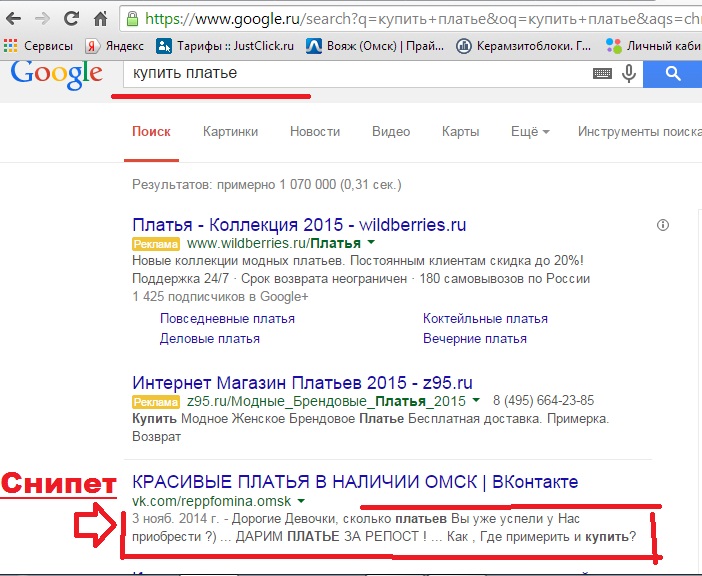This screenshot has height=576, width=702.
Task: Open the Керамзитоблоки bookmark
Action: coord(523,46)
